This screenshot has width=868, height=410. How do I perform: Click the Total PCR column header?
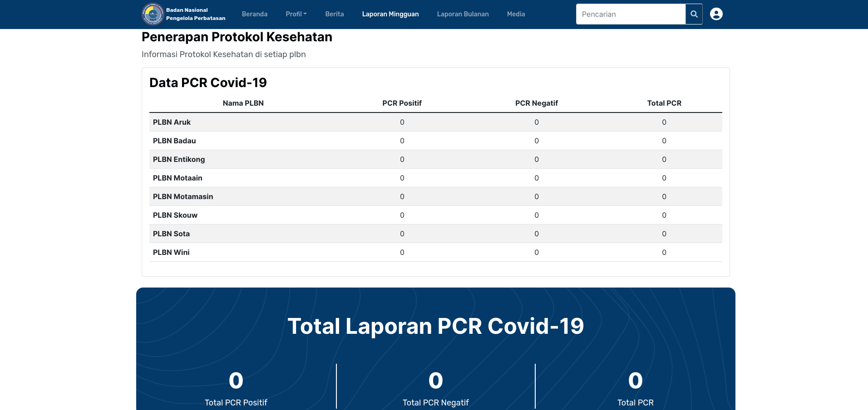pos(664,103)
